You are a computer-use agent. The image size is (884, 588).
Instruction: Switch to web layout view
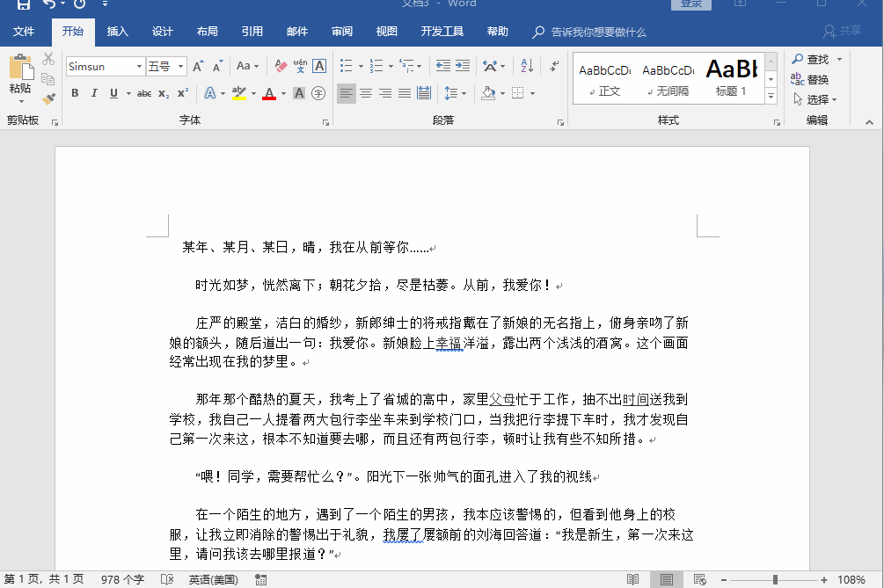click(699, 579)
